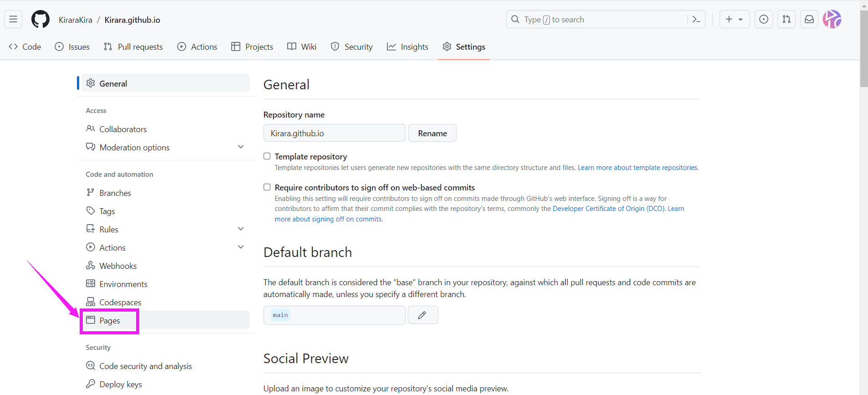
Task: Open more about signing off link
Action: (x=329, y=219)
